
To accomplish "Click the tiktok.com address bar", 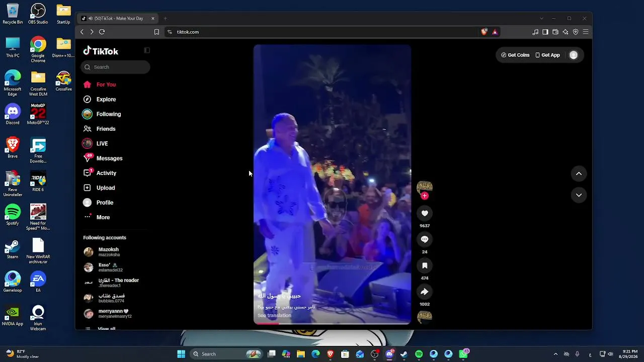I will (322, 32).
